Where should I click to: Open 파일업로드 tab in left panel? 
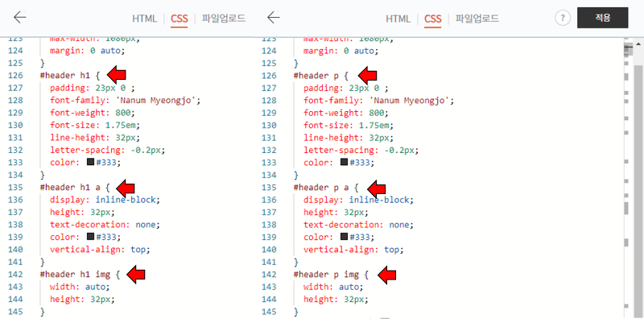pos(224,19)
